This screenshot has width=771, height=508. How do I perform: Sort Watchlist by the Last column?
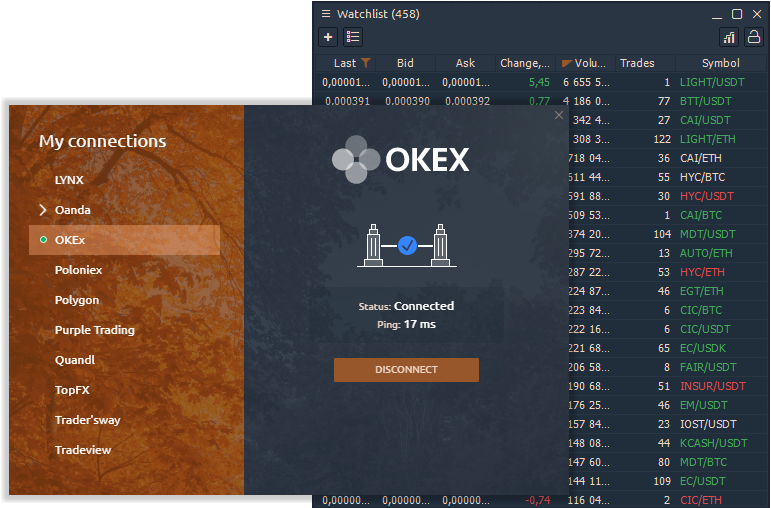point(345,63)
